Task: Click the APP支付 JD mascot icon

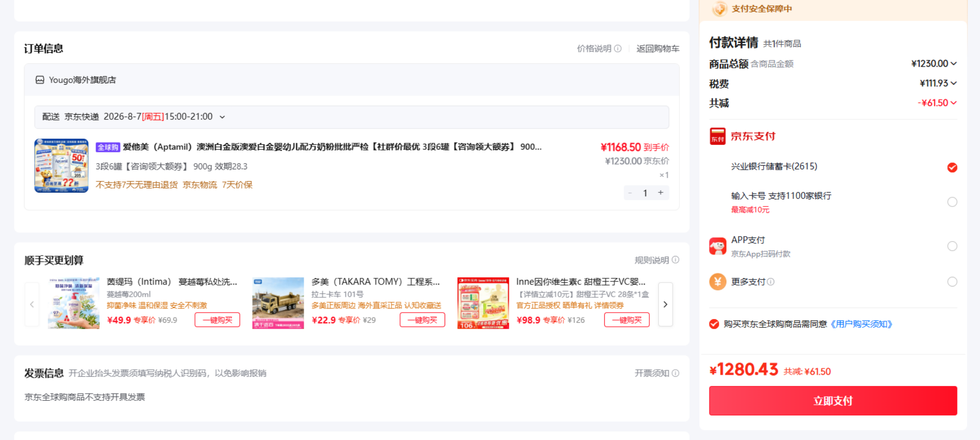Action: point(718,246)
